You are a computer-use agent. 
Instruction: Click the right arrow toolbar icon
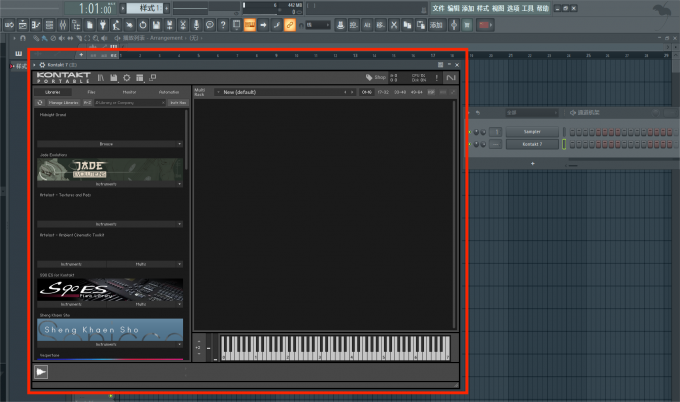(263, 25)
